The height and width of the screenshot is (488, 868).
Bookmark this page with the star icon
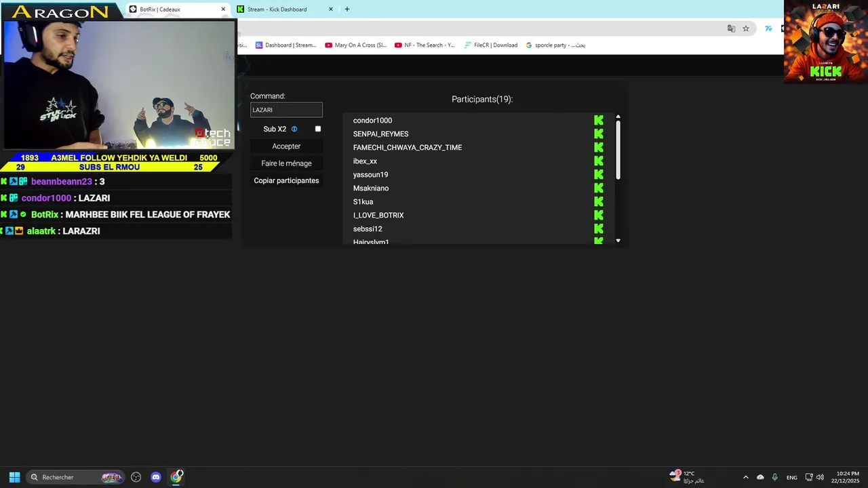tap(746, 28)
